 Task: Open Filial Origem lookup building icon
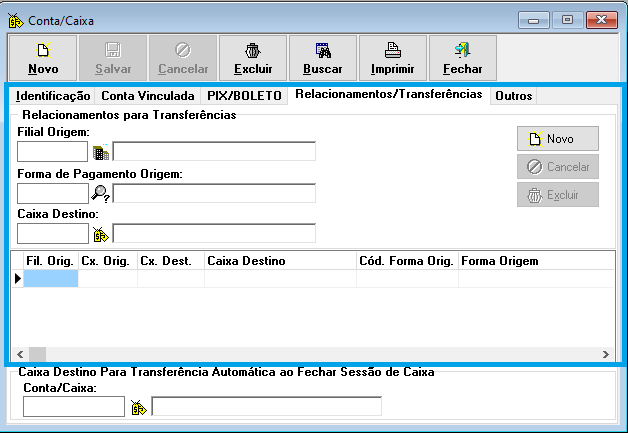(100, 152)
